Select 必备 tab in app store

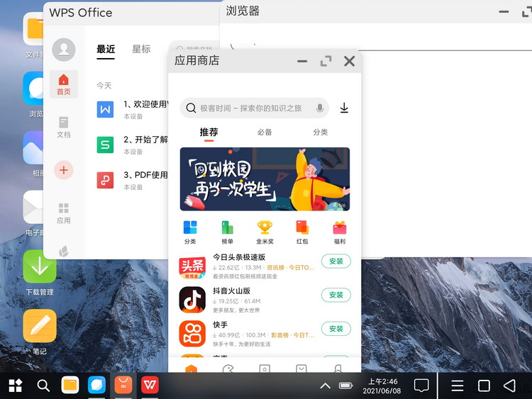(x=265, y=133)
